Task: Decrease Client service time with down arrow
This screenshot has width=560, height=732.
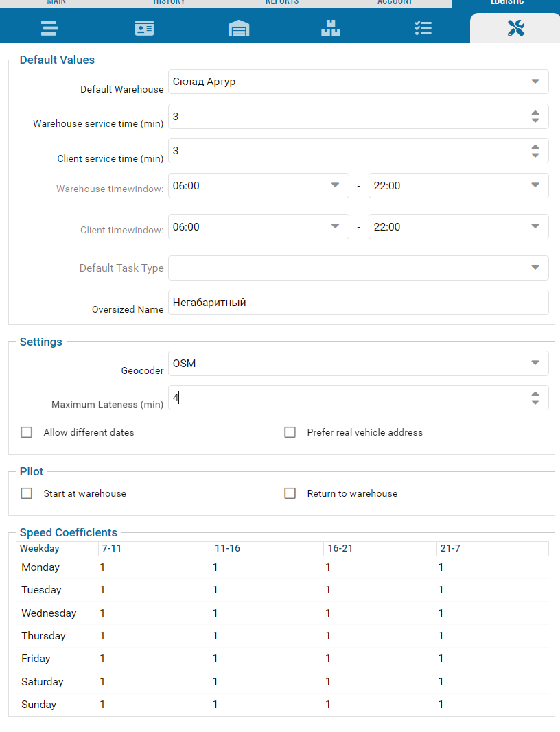Action: (x=535, y=155)
